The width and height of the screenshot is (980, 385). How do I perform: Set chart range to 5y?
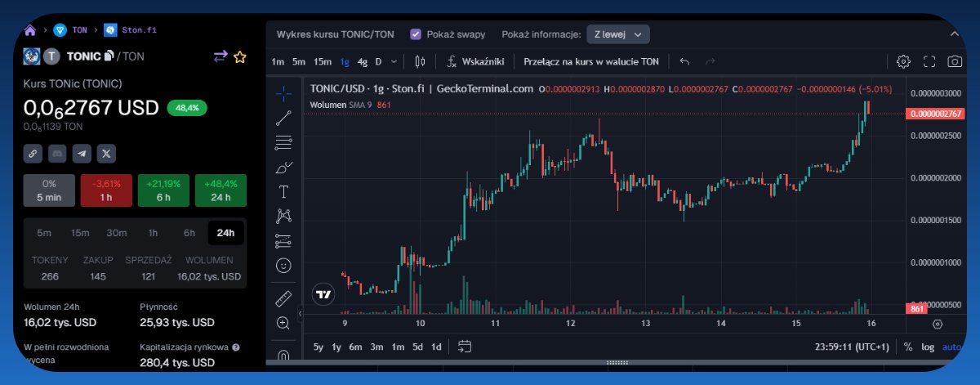click(318, 347)
